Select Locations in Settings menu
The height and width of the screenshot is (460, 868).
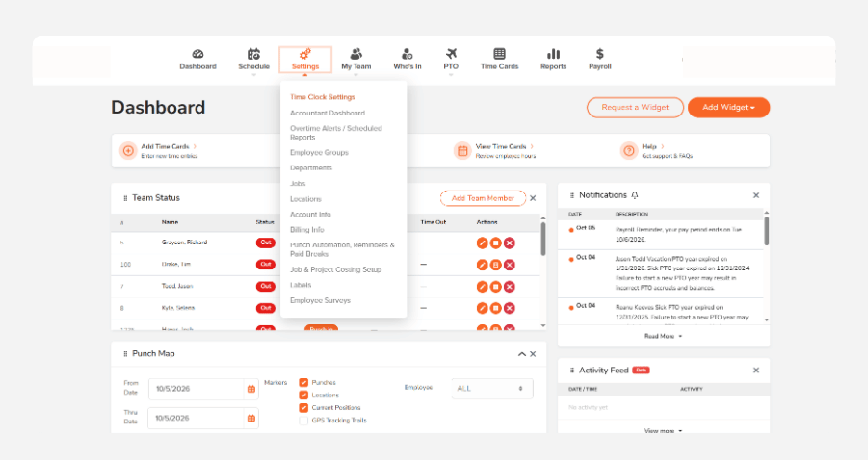[305, 199]
